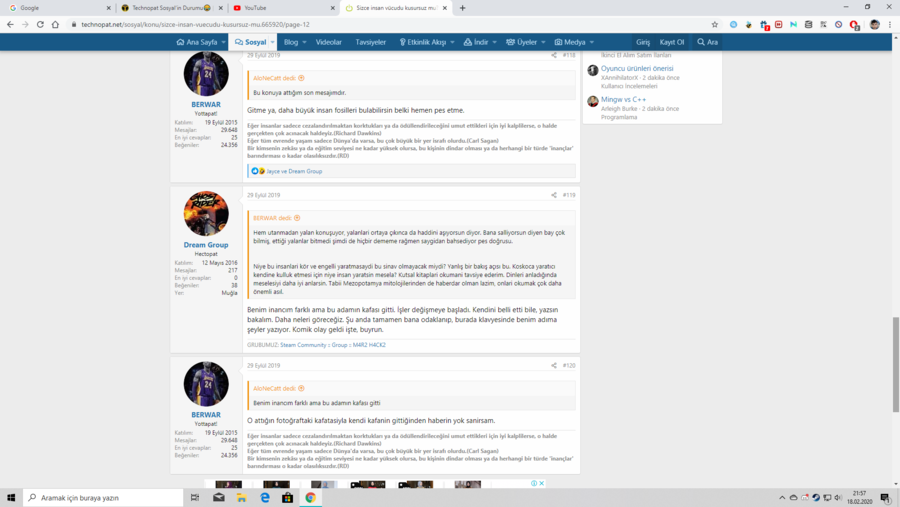
Task: Open the Windows notification center icon
Action: [x=886, y=498]
